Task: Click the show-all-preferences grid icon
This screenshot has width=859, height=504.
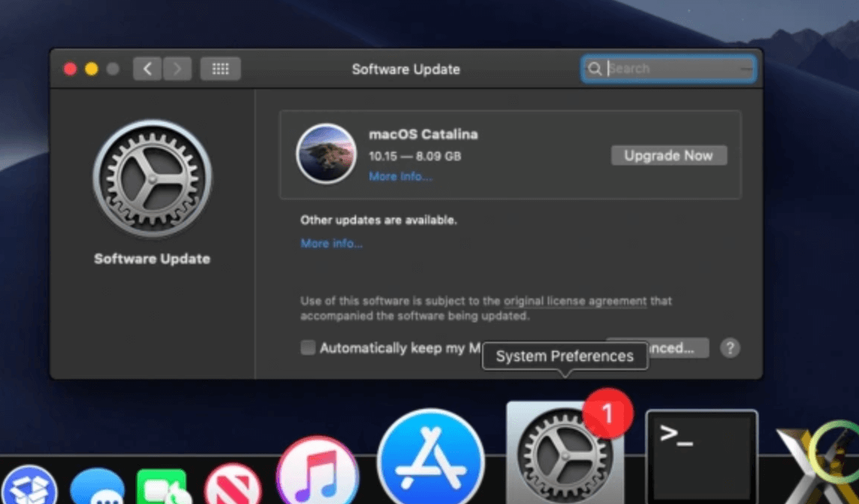Action: [220, 68]
